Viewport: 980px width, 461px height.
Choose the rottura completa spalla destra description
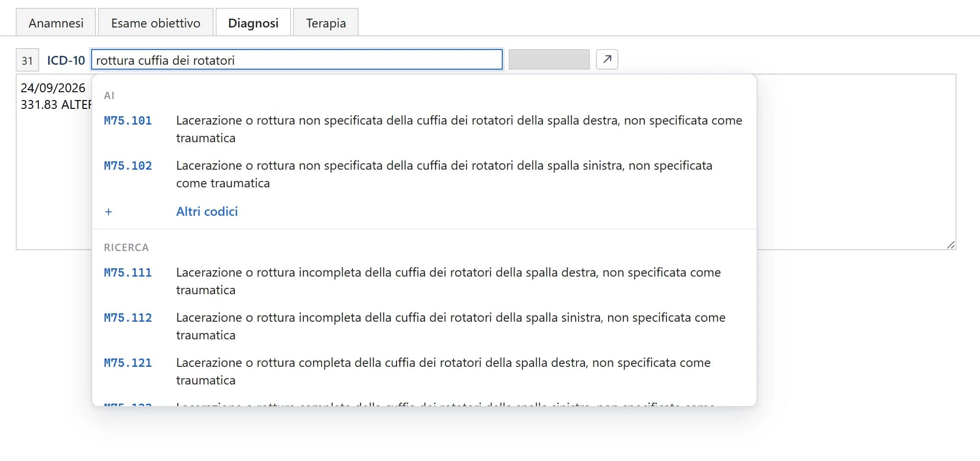[443, 371]
